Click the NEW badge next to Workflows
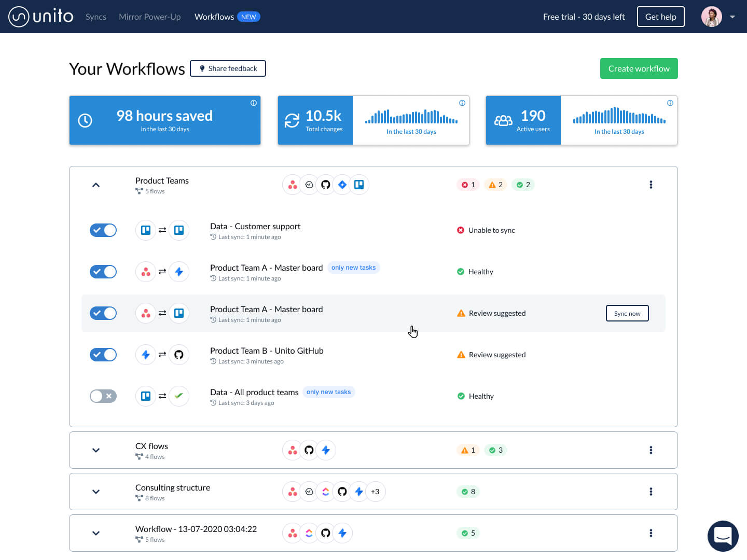 click(248, 17)
